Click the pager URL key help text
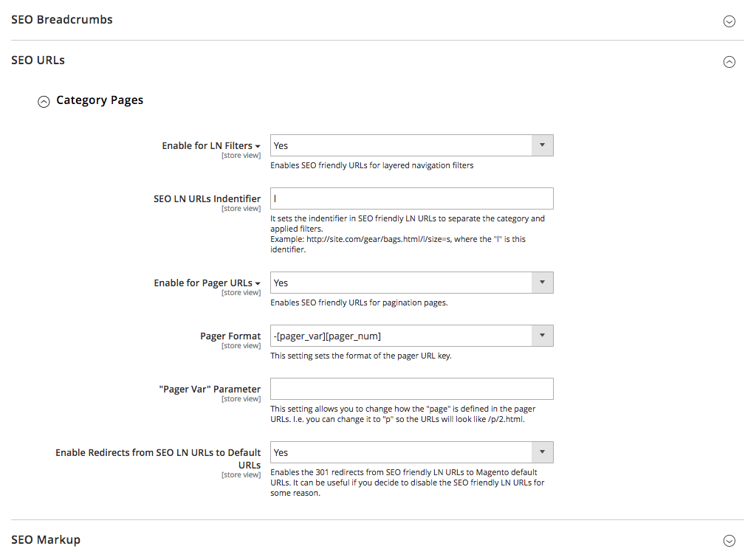 tap(361, 356)
